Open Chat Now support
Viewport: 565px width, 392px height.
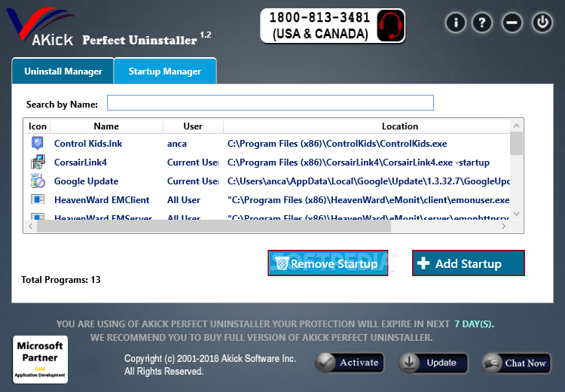click(516, 363)
